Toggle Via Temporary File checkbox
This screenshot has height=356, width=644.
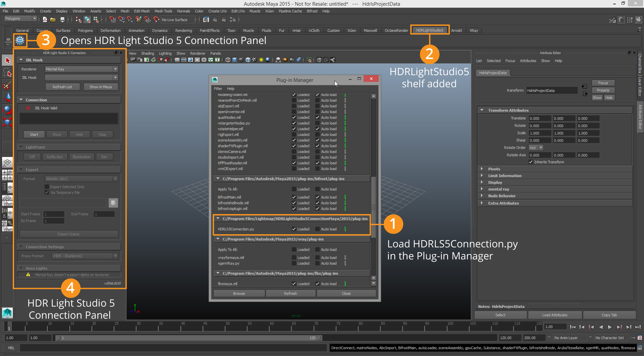pos(47,193)
